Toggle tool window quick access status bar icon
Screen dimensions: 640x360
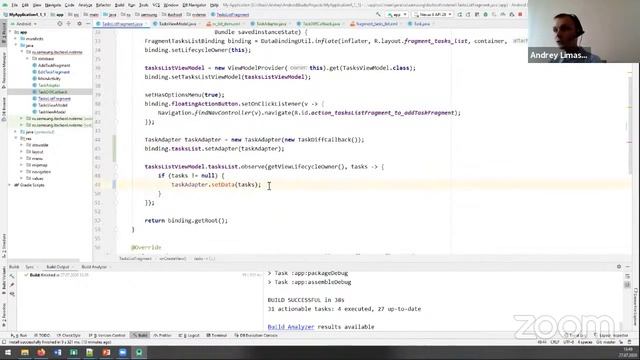[4, 342]
